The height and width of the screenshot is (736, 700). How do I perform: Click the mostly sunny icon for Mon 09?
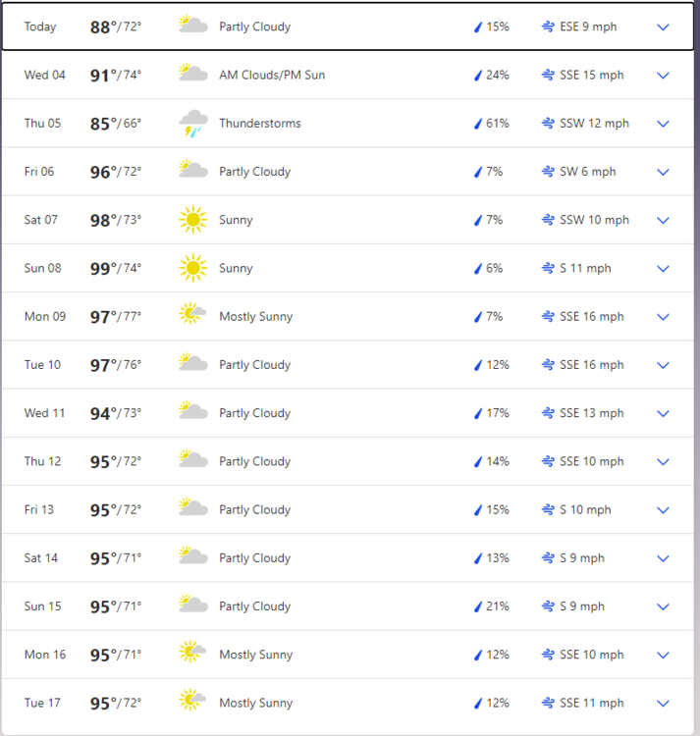point(192,316)
